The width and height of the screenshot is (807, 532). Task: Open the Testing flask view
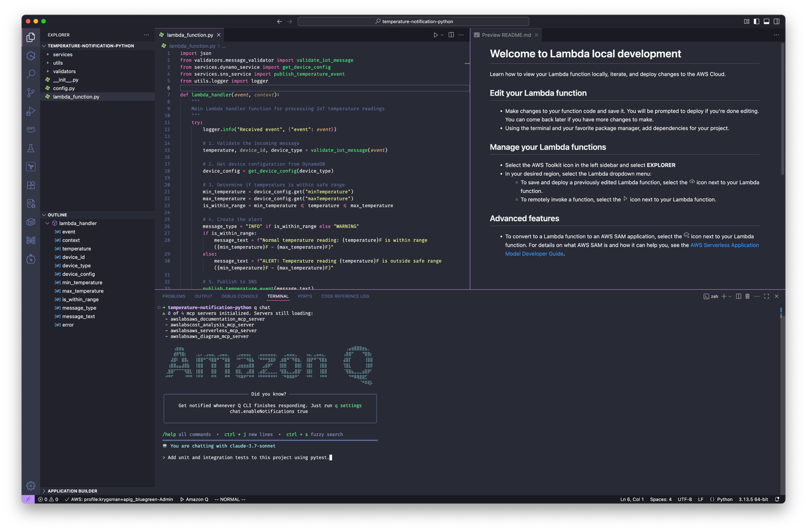[x=31, y=148]
